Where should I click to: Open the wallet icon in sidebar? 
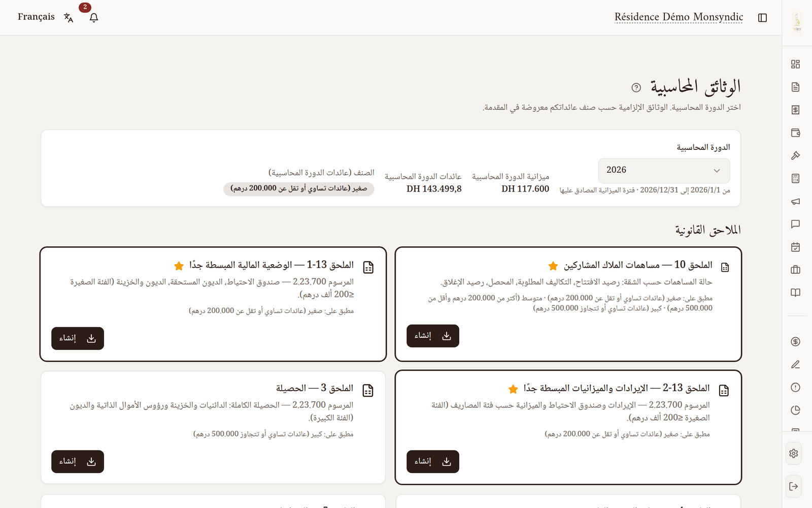click(x=795, y=133)
